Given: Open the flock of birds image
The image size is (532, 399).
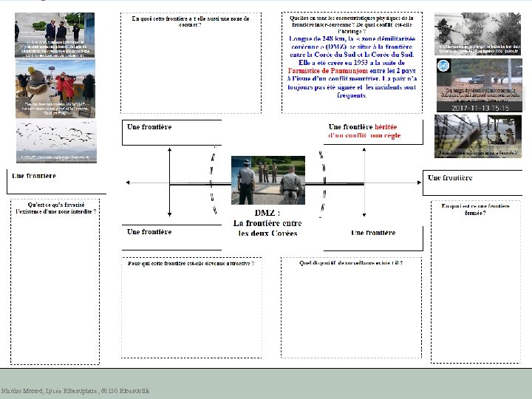Looking at the screenshot, I should (56, 141).
